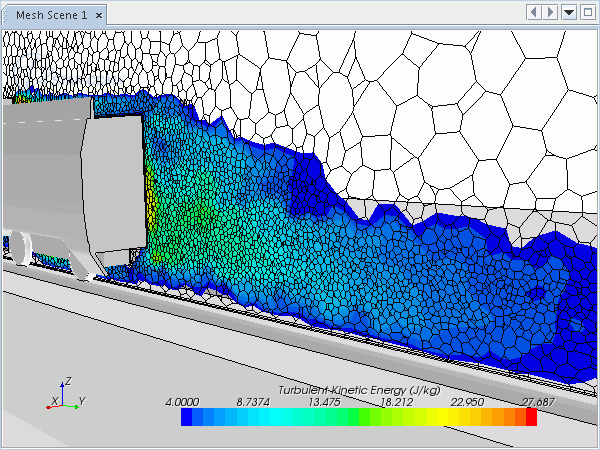The image size is (600, 450).
Task: Click the Y axis label on triad
Action: 82,401
